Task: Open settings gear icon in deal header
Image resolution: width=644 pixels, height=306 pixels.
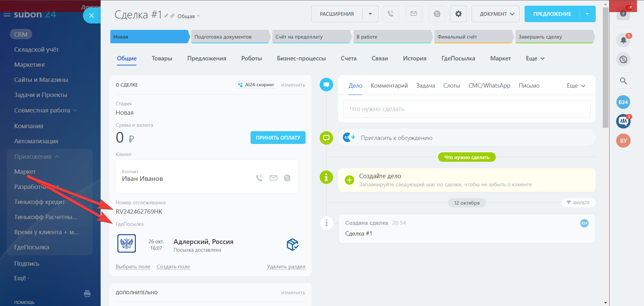Action: point(458,14)
